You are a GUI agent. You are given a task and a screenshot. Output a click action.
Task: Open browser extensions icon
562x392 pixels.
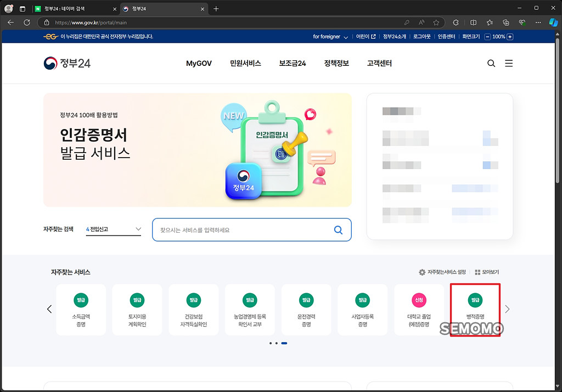tap(456, 23)
